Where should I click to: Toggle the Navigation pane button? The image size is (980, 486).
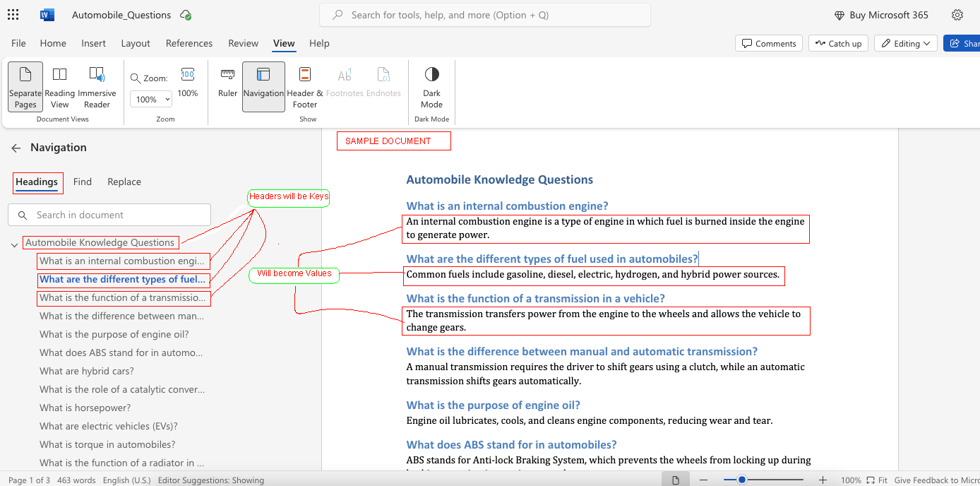(263, 86)
